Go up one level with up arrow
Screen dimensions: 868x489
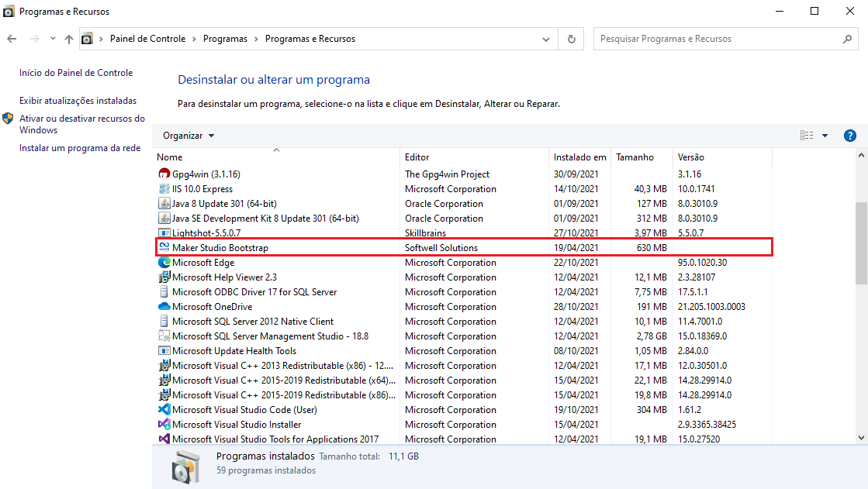(69, 39)
